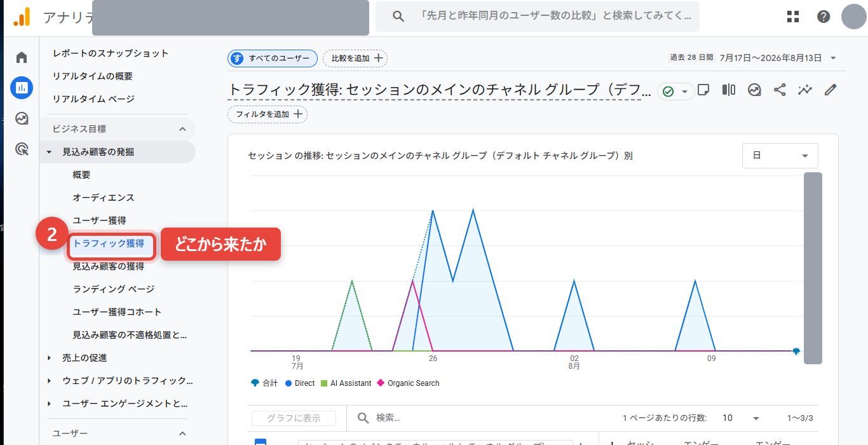Open リアルタイムの概要
This screenshot has height=445, width=868.
(93, 76)
